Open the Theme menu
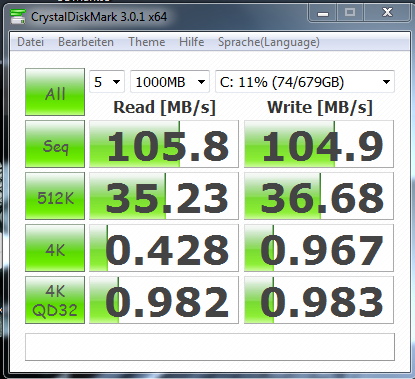This screenshot has width=415, height=379. pyautogui.click(x=147, y=42)
